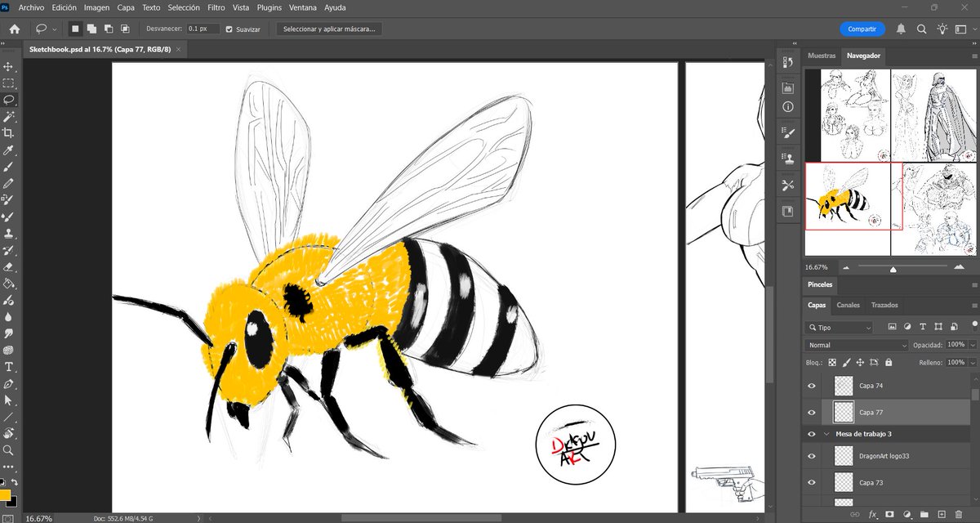Open the search magnifier in top bar
This screenshot has width=980, height=523.
(x=921, y=29)
